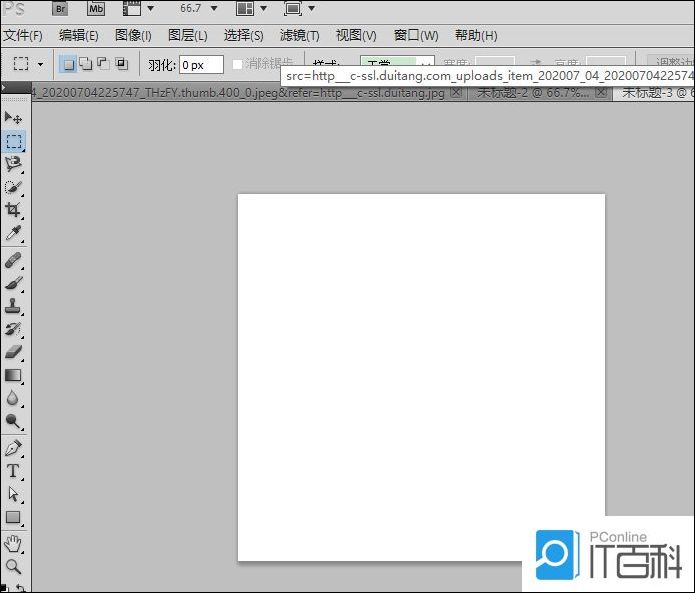695x593 pixels.
Task: Select the Horizontal Type tool
Action: (14, 470)
